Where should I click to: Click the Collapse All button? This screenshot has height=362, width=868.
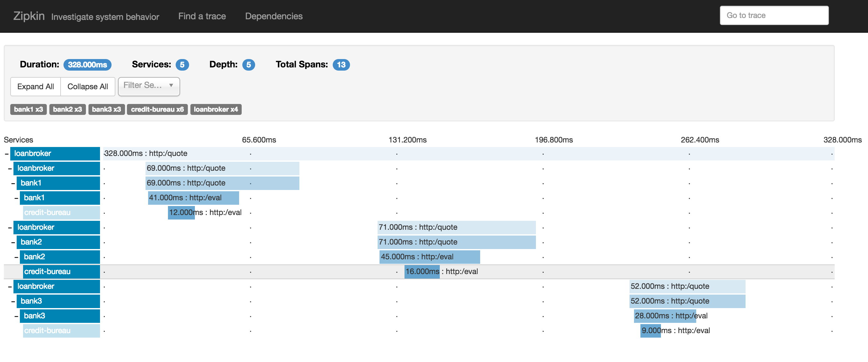tap(88, 87)
